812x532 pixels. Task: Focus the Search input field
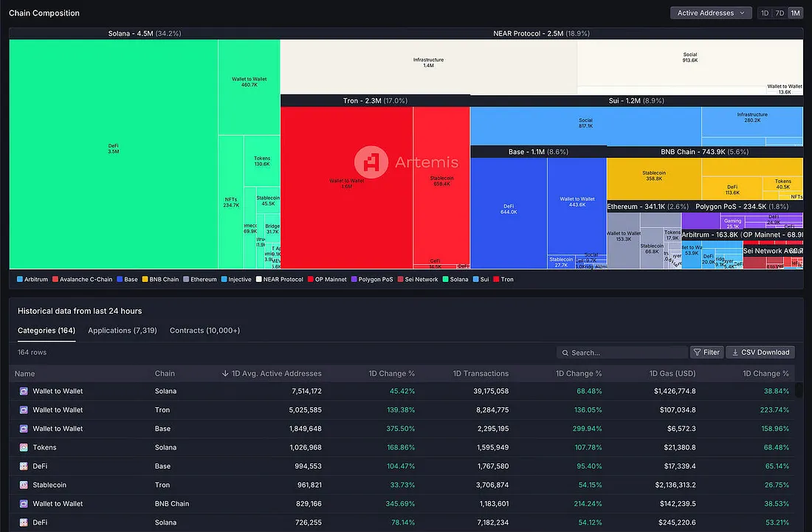[622, 353]
